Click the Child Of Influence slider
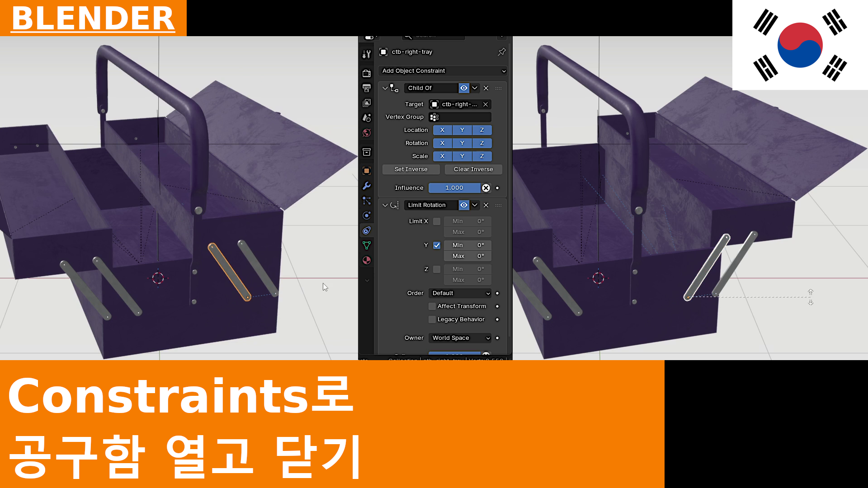This screenshot has height=488, width=868. click(x=454, y=188)
